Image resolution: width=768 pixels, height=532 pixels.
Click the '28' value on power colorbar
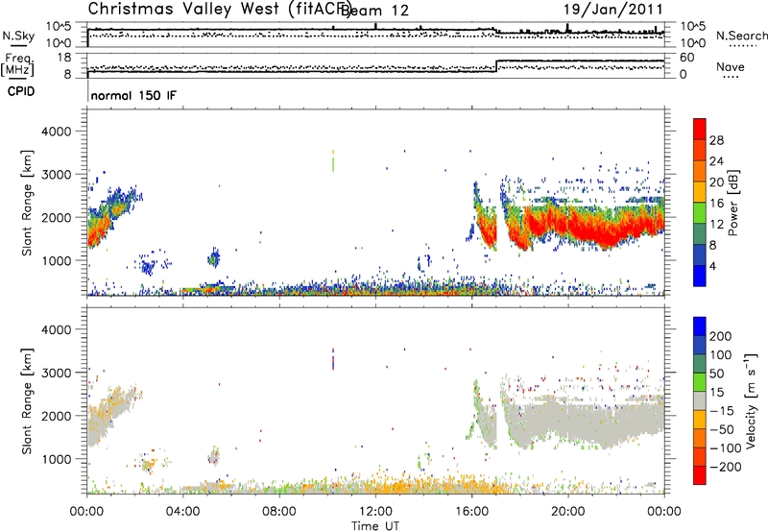[716, 140]
